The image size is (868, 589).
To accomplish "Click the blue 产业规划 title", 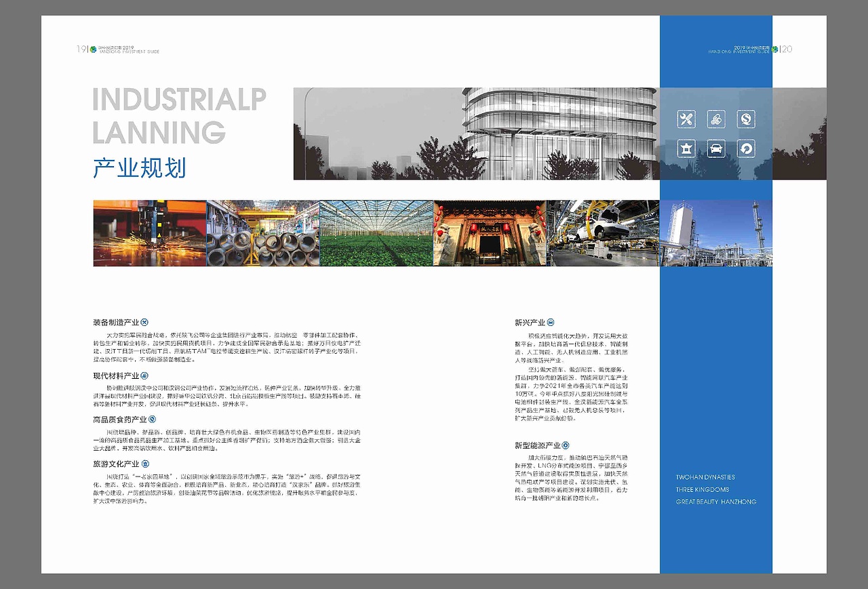I will [140, 167].
